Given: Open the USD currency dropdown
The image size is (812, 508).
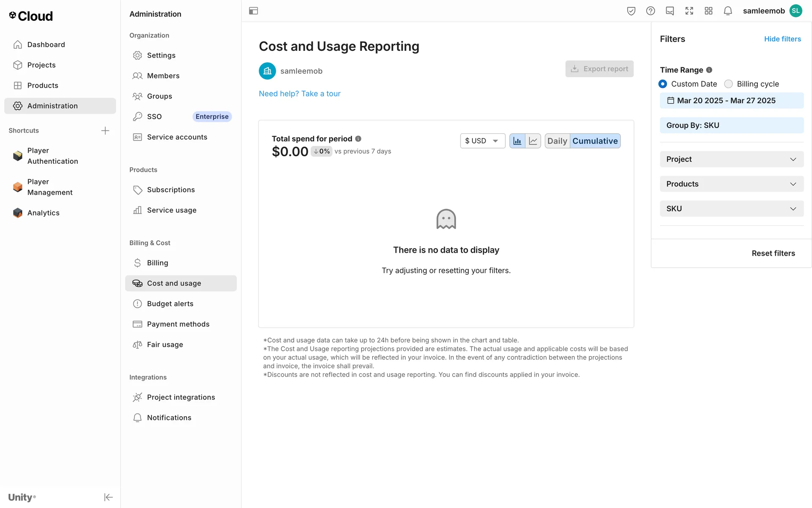Looking at the screenshot, I should point(482,141).
